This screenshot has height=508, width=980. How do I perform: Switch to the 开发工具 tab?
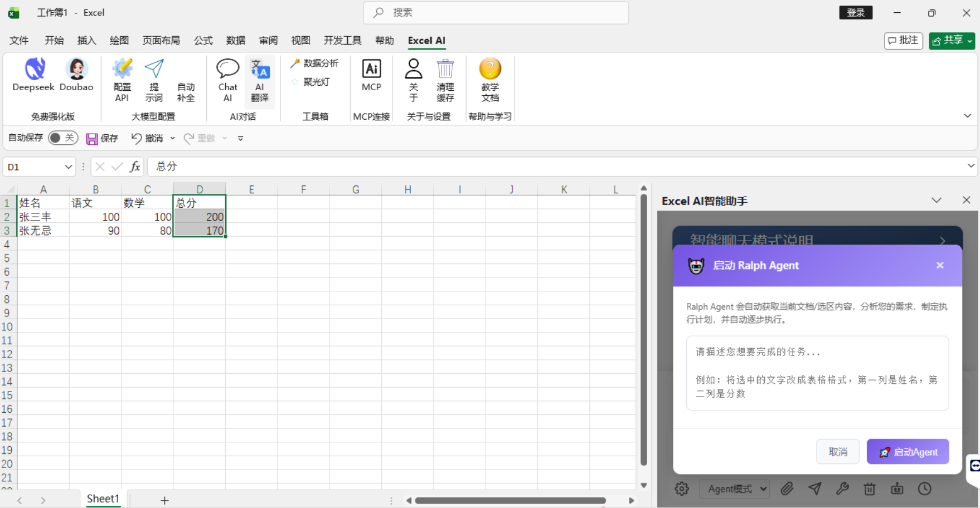click(x=342, y=40)
